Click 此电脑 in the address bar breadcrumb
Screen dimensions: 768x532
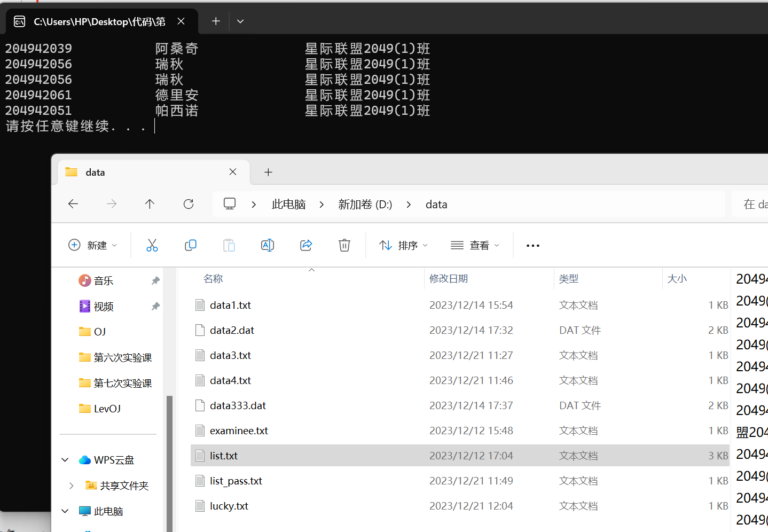(289, 205)
